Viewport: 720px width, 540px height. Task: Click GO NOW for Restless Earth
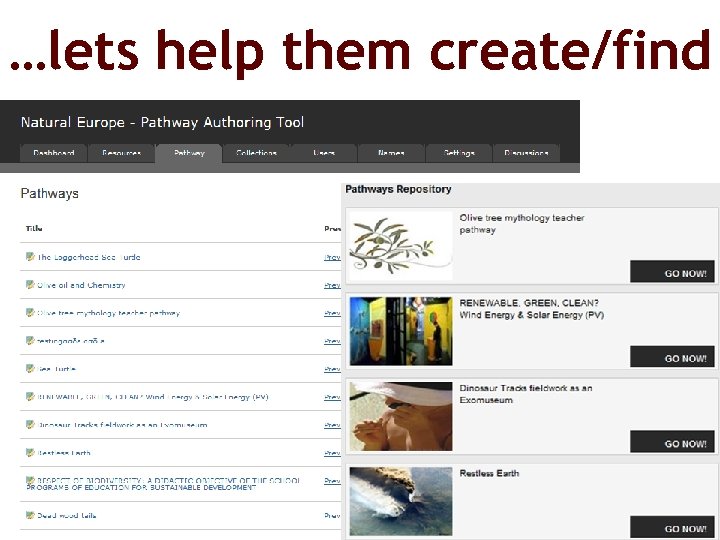(x=672, y=527)
